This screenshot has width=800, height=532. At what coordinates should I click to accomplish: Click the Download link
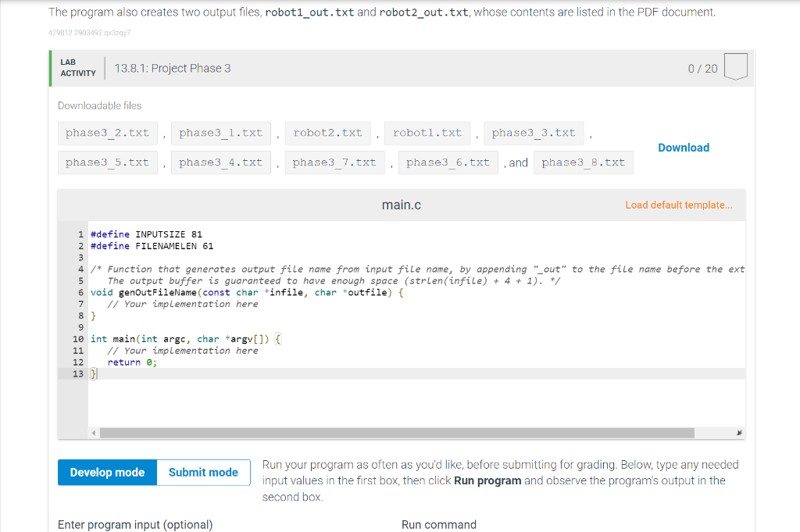click(x=684, y=148)
